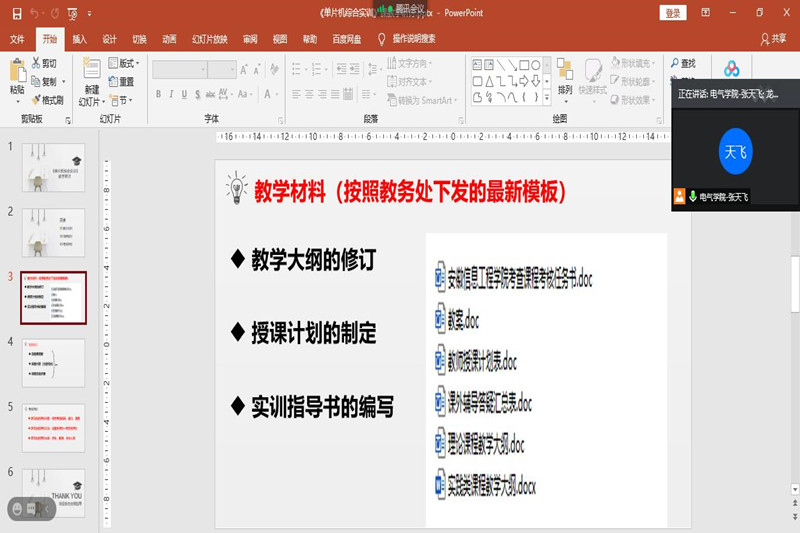Click the Paste clipboard icon
The height and width of the screenshot is (533, 800).
pyautogui.click(x=18, y=70)
